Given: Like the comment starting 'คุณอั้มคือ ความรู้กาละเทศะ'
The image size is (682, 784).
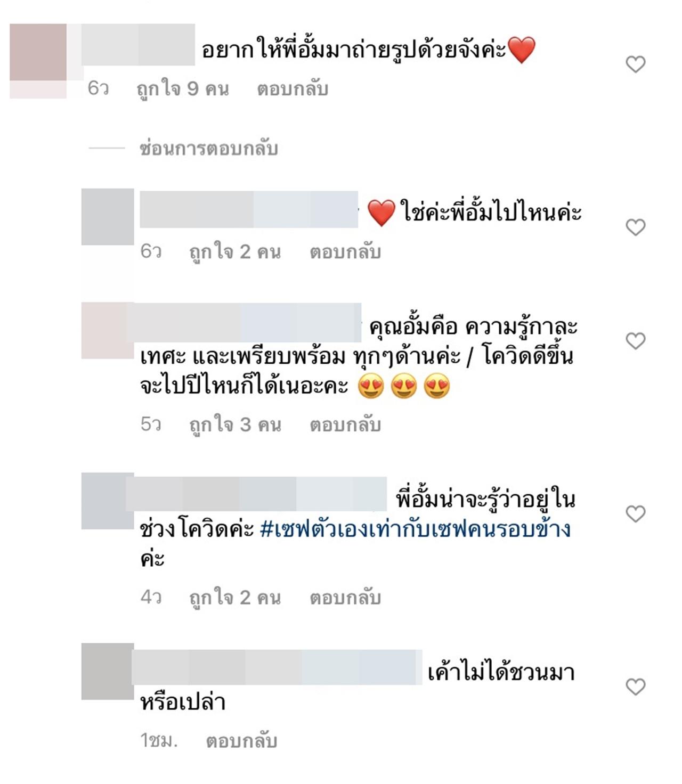Looking at the screenshot, I should pyautogui.click(x=635, y=341).
